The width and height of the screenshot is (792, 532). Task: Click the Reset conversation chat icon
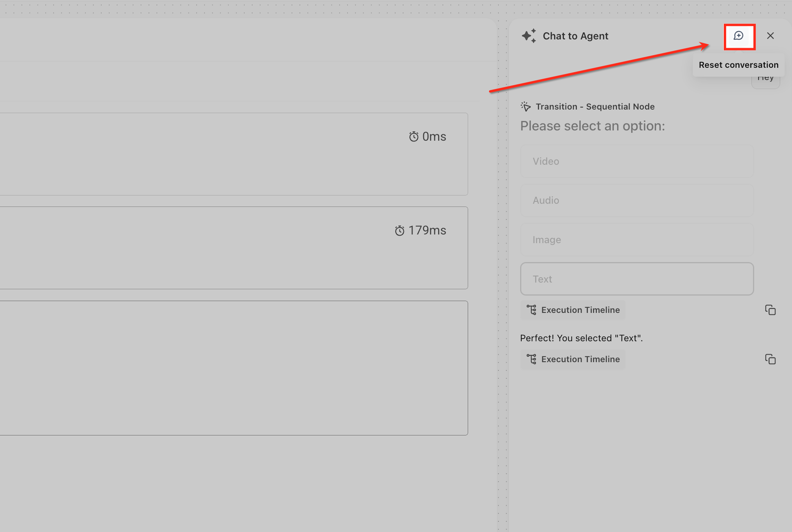click(x=739, y=36)
